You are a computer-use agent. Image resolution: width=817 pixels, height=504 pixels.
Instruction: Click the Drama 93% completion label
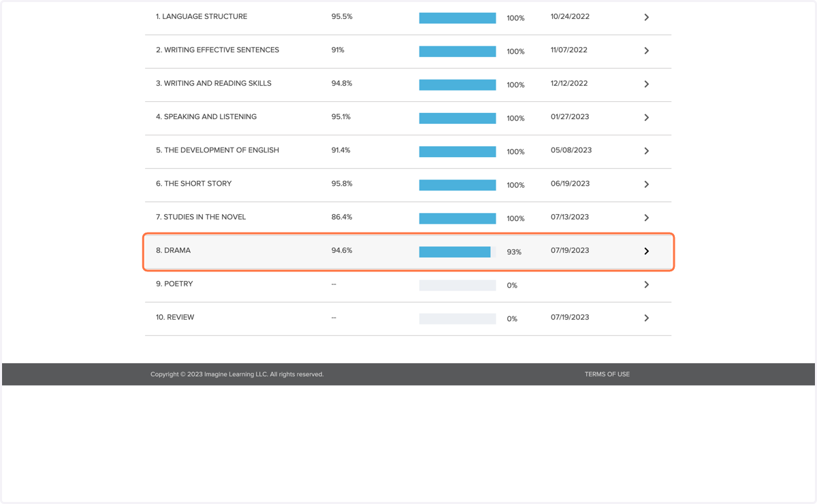pyautogui.click(x=514, y=252)
